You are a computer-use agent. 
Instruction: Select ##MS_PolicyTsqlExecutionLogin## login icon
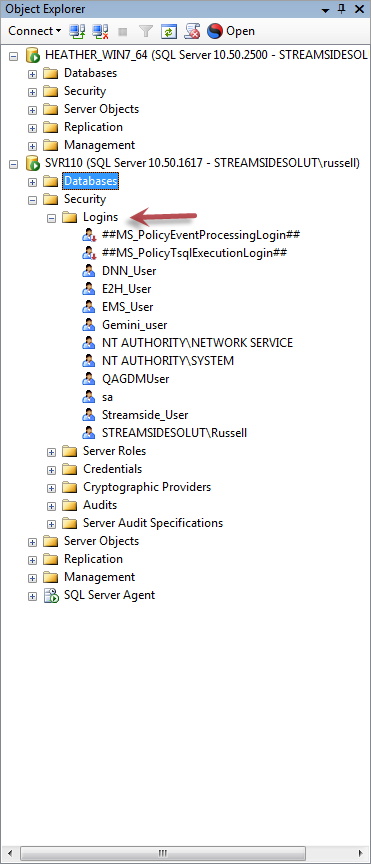point(89,253)
